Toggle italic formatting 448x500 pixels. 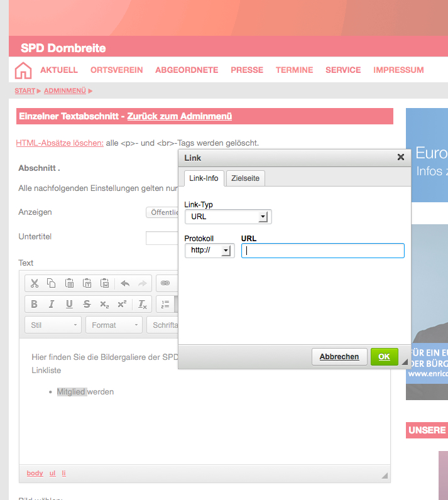tap(52, 305)
